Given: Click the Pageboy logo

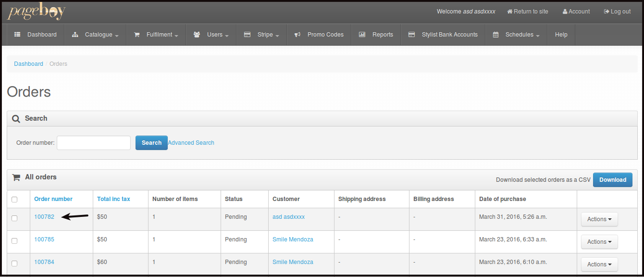Looking at the screenshot, I should (36, 12).
